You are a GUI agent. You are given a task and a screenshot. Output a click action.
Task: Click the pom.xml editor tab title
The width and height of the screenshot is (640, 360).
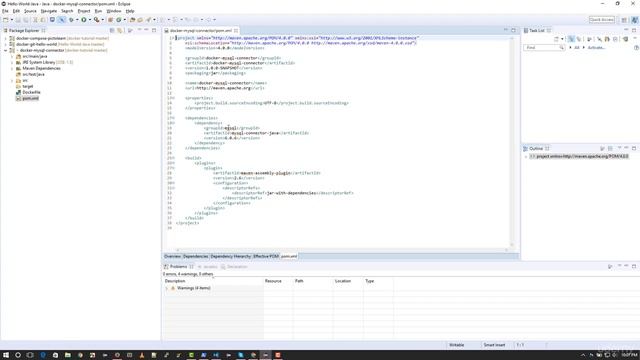(x=200, y=31)
